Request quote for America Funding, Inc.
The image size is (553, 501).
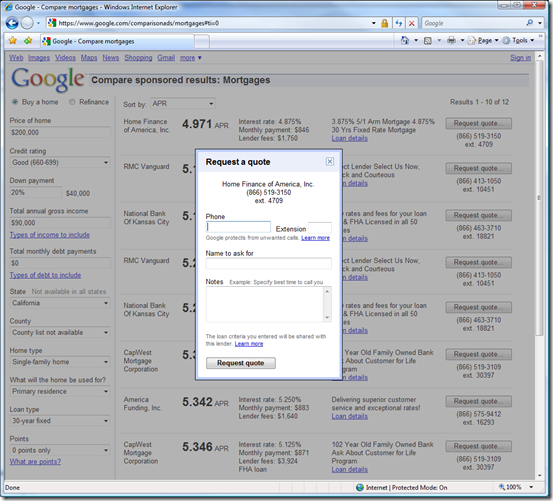478,401
